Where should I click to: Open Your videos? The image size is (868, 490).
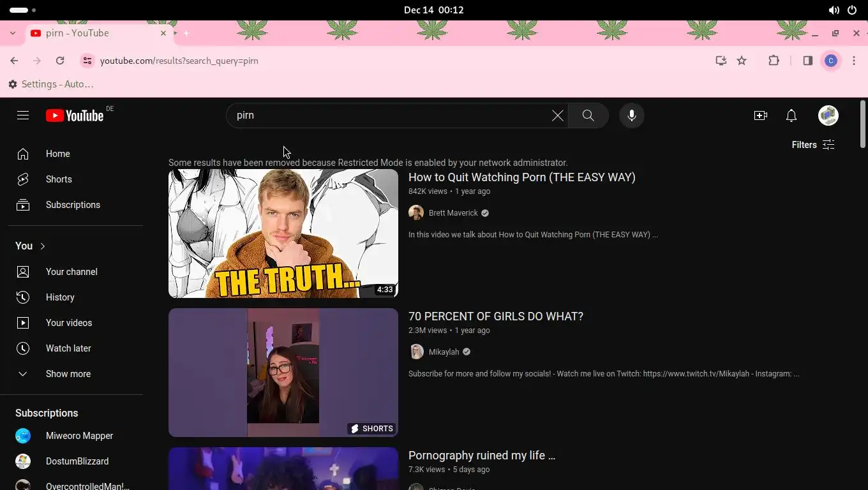pyautogui.click(x=75, y=323)
